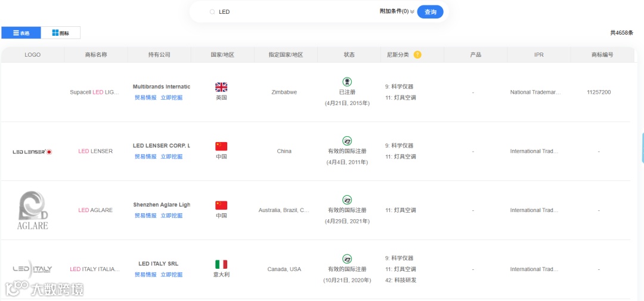
Task: Click the search magnifier icon beside LED
Action: click(212, 12)
